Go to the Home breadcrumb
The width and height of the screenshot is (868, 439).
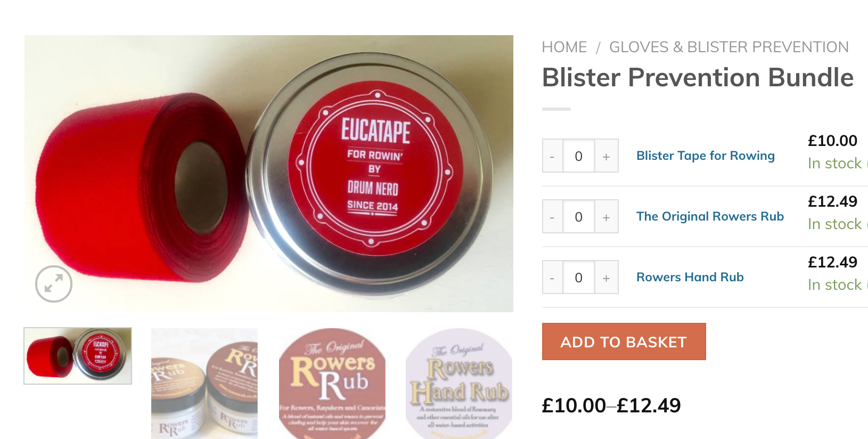tap(564, 47)
